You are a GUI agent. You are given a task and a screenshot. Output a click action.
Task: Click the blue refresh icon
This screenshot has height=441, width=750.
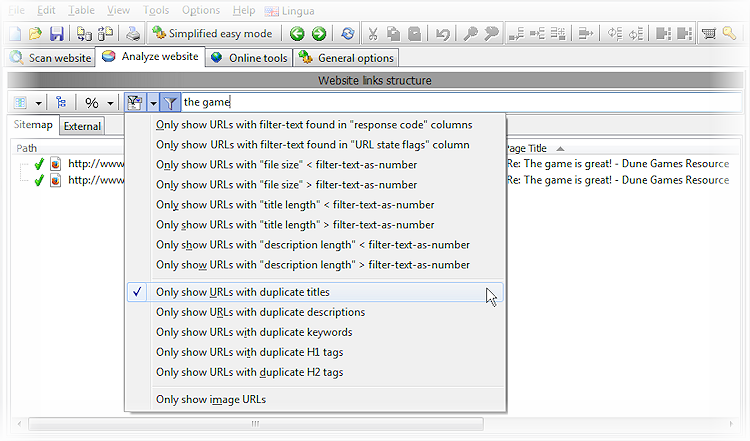tap(348, 33)
